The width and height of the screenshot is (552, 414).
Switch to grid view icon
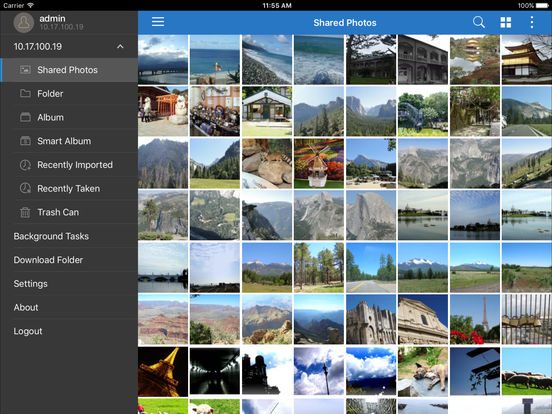(506, 22)
